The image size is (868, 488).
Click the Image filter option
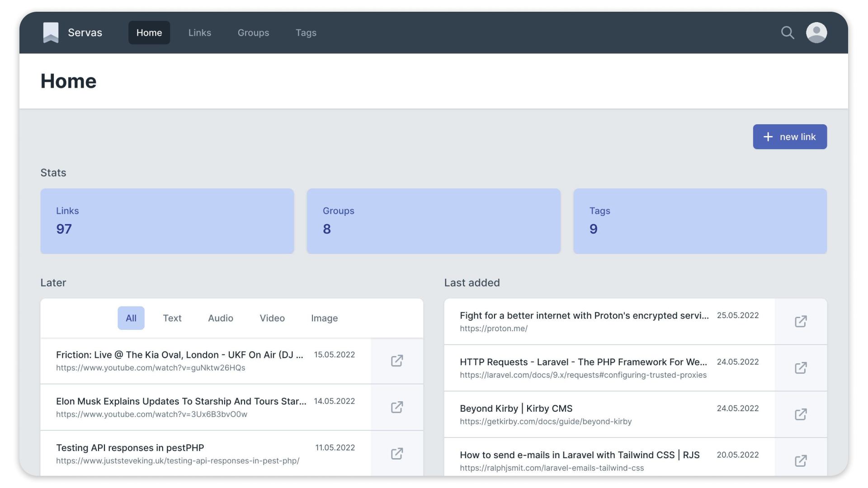pos(324,318)
